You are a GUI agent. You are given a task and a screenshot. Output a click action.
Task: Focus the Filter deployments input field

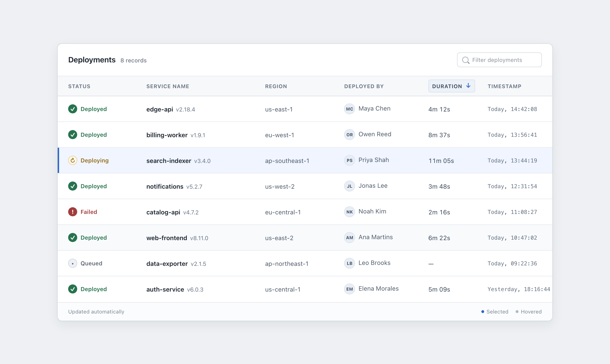click(499, 60)
